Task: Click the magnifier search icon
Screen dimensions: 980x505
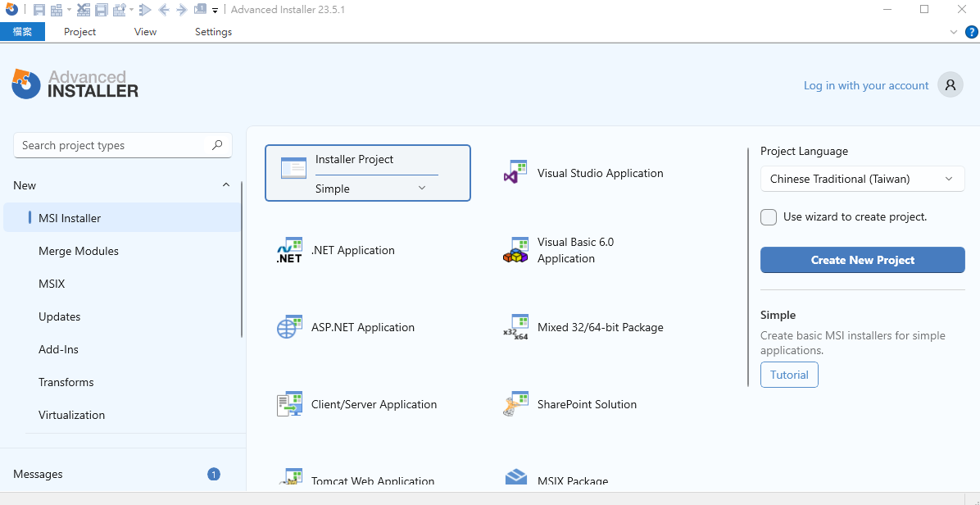Action: (217, 145)
